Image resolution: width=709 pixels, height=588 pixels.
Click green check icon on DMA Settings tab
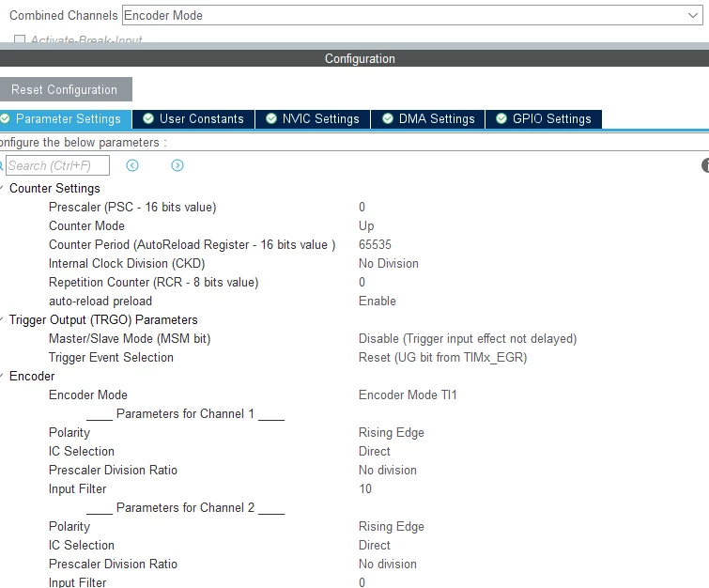388,118
